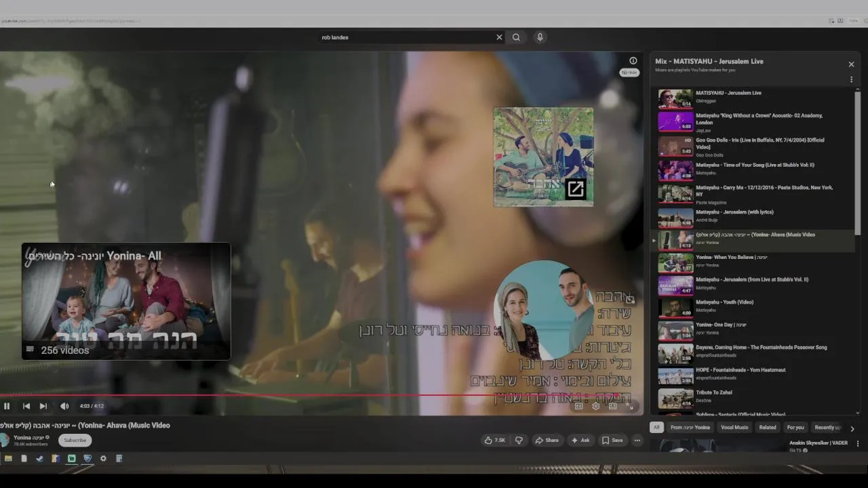
Task: Clear the search field text
Action: 499,37
